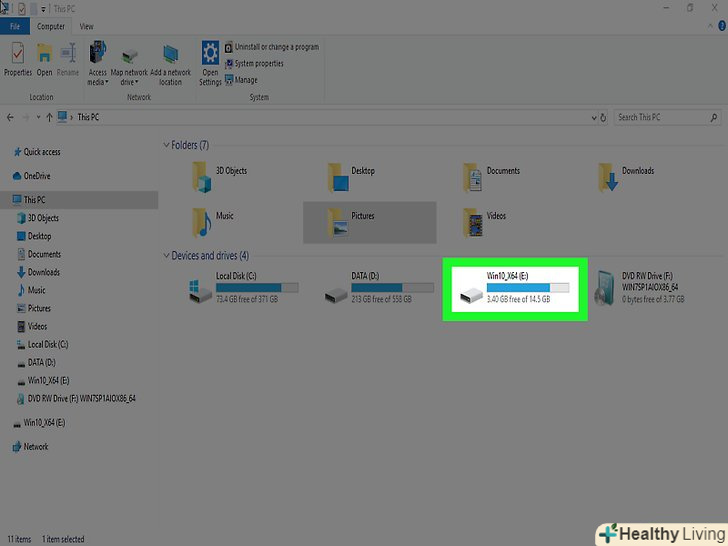728x546 pixels.
Task: Open the File tab
Action: pyautogui.click(x=15, y=26)
